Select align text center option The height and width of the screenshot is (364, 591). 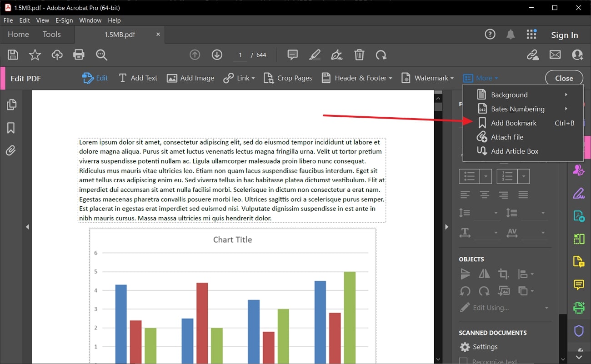[x=485, y=195]
